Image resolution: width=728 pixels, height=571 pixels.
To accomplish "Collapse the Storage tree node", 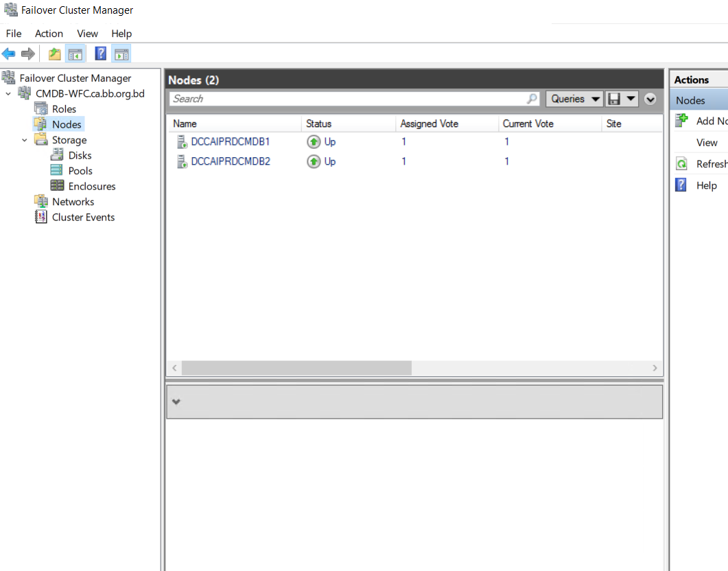I will tap(25, 140).
